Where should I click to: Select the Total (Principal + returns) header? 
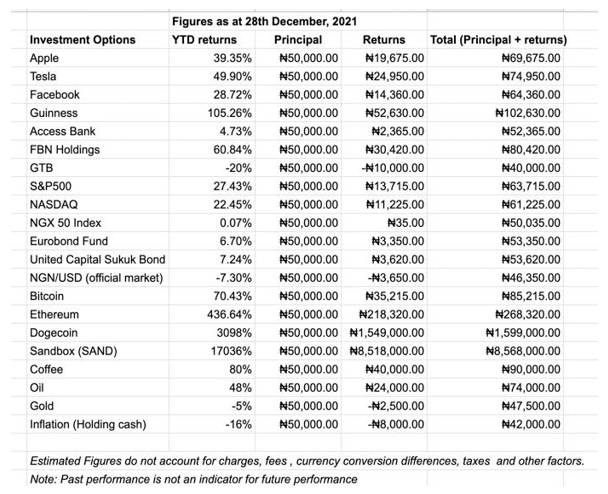click(x=497, y=40)
